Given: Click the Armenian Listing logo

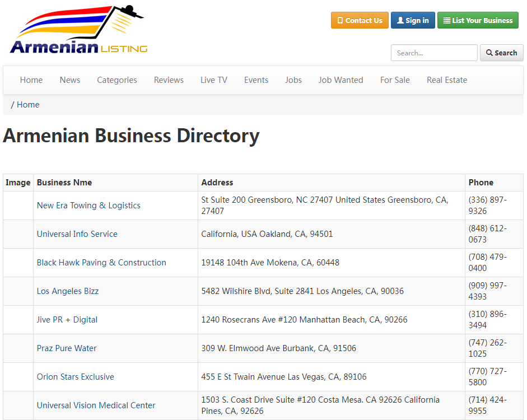Looking at the screenshot, I should tap(78, 30).
